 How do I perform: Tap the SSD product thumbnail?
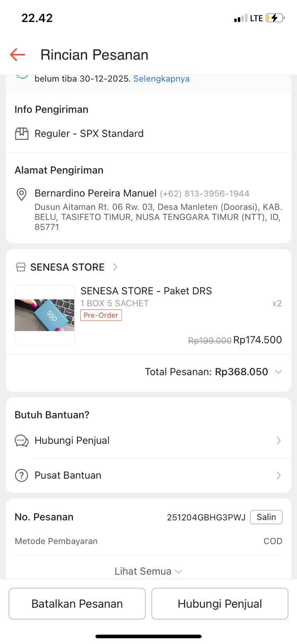(45, 315)
